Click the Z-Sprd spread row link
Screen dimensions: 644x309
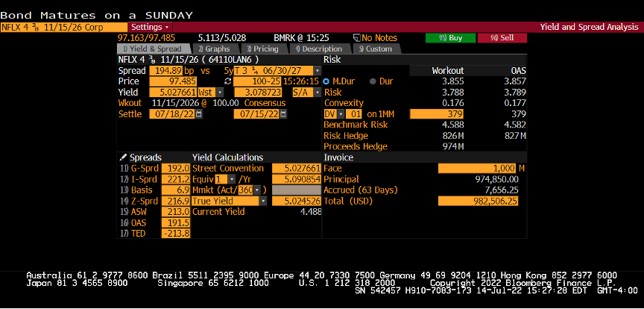(x=139, y=201)
